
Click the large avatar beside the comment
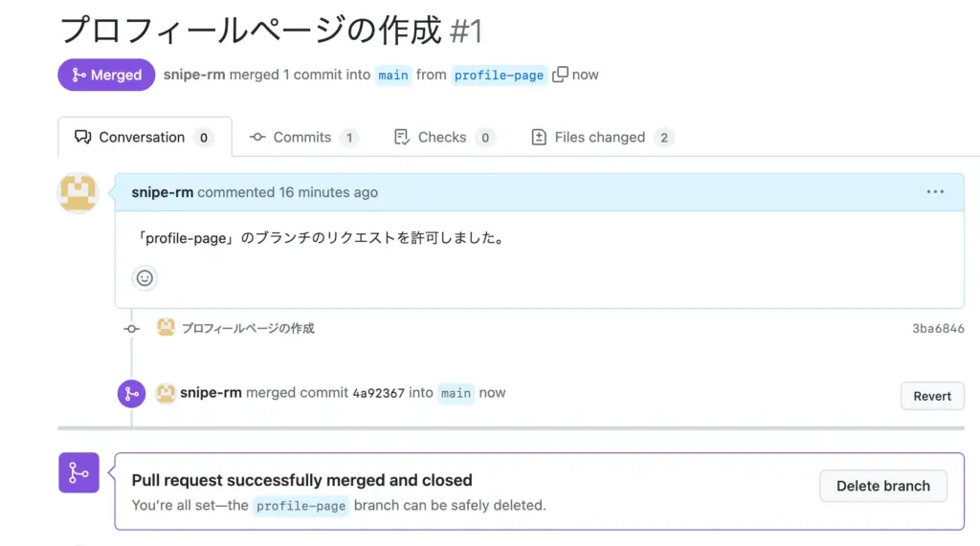click(x=78, y=193)
